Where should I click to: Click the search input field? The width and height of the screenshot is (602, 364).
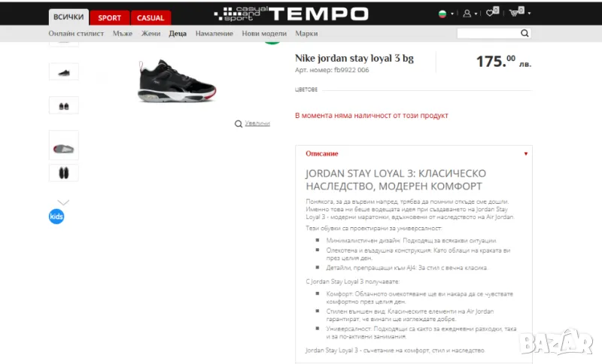pos(488,33)
